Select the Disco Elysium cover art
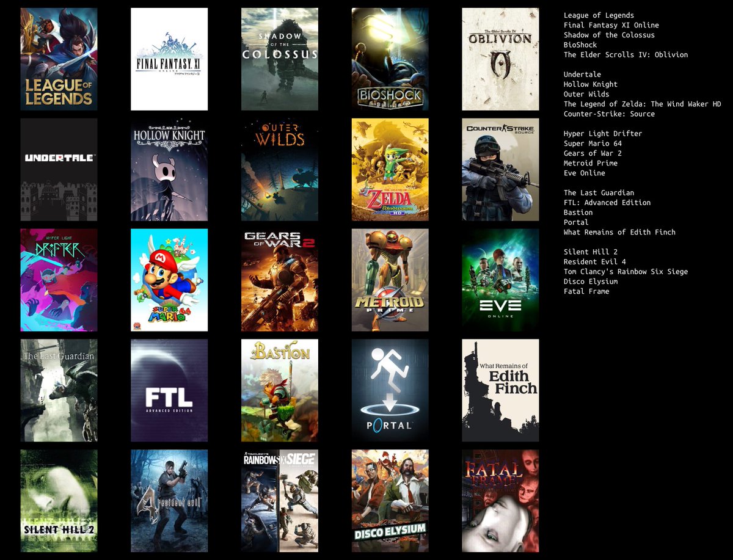733x560 pixels. click(390, 500)
